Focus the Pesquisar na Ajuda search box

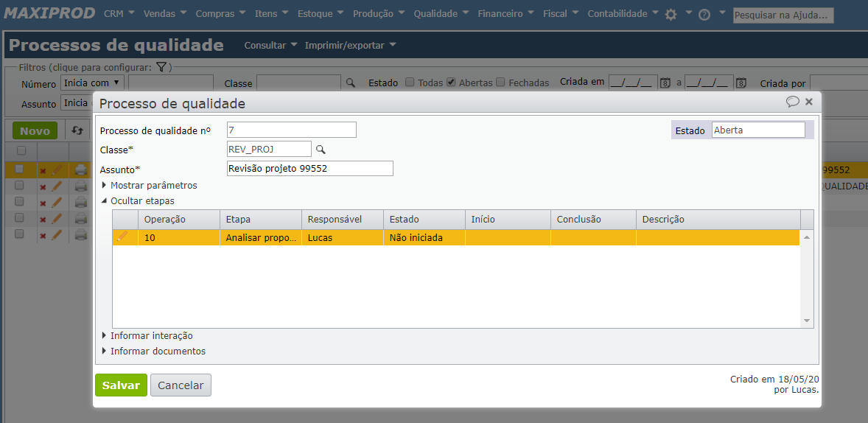pos(783,15)
